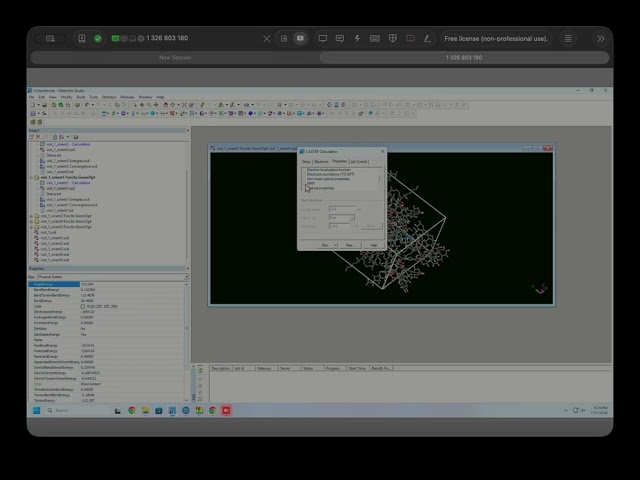Viewport: 640px width, 480px height.
Task: Enable Electronic excitations (TD-DFT) checkbox
Action: (304, 174)
